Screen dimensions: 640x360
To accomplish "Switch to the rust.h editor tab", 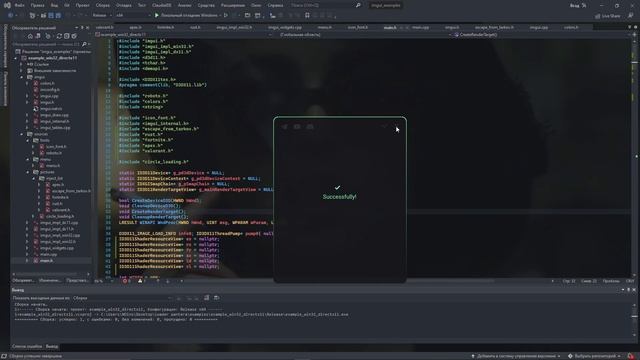I will tap(195, 27).
